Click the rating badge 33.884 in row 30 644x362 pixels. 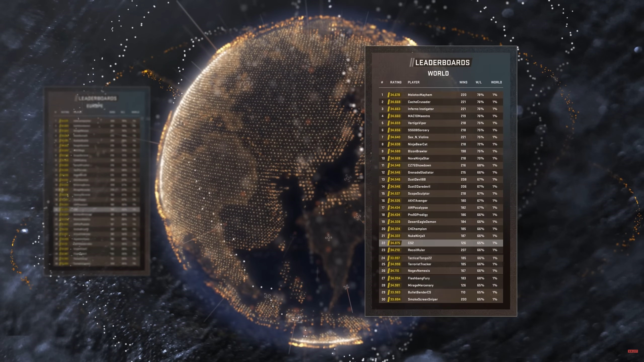coord(395,299)
